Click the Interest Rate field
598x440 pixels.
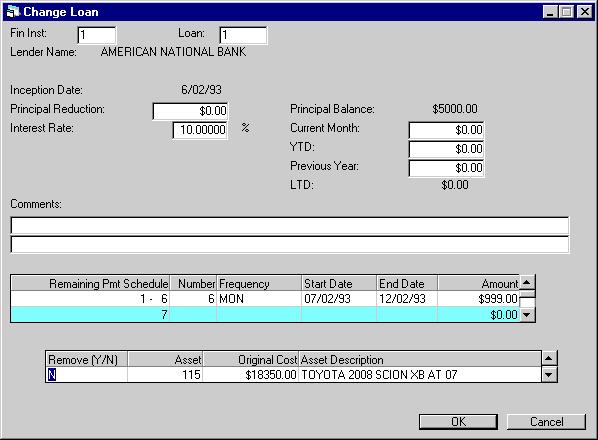[200, 130]
